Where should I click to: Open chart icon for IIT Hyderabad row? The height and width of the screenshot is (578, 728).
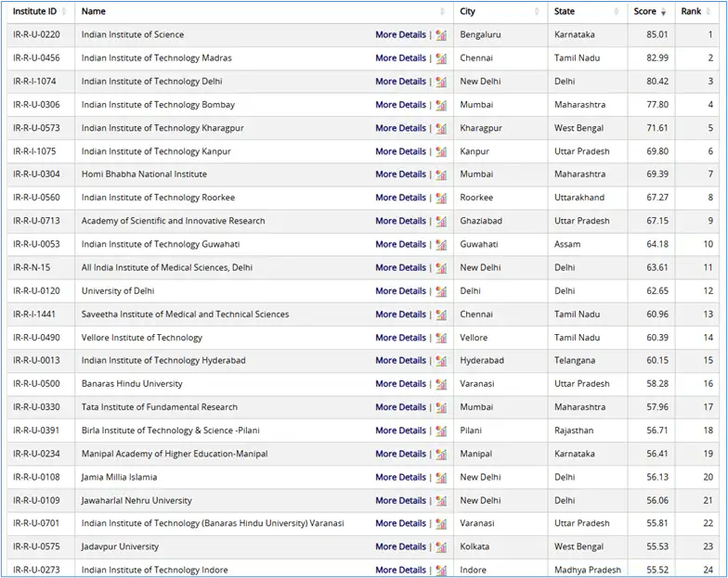click(441, 360)
